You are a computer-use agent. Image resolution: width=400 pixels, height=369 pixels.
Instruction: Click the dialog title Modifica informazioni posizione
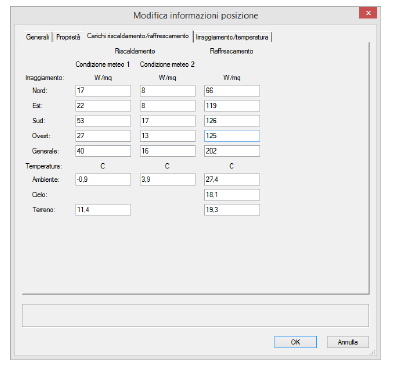click(x=196, y=16)
